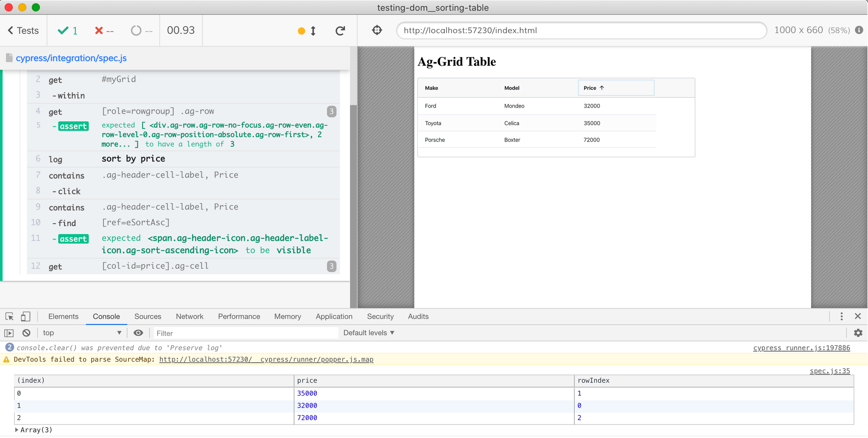Switch to the Network tab
This screenshot has width=868, height=438.
pyautogui.click(x=189, y=316)
